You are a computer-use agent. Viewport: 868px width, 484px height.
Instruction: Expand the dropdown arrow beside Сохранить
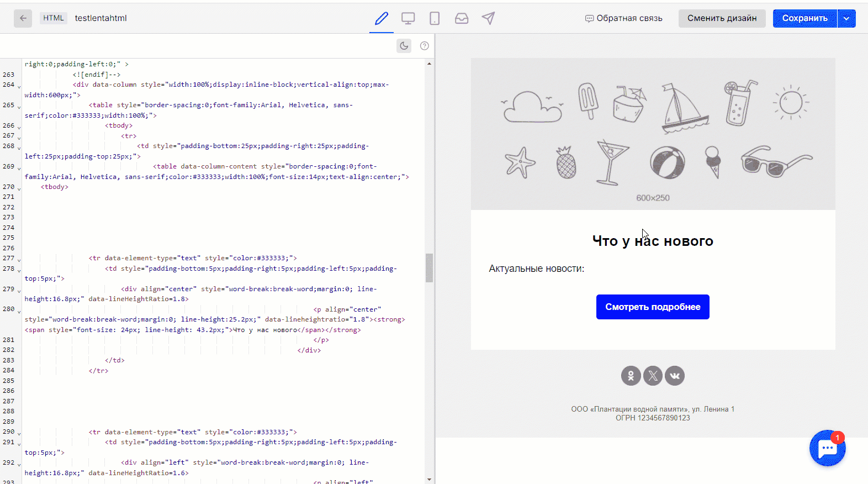point(846,18)
